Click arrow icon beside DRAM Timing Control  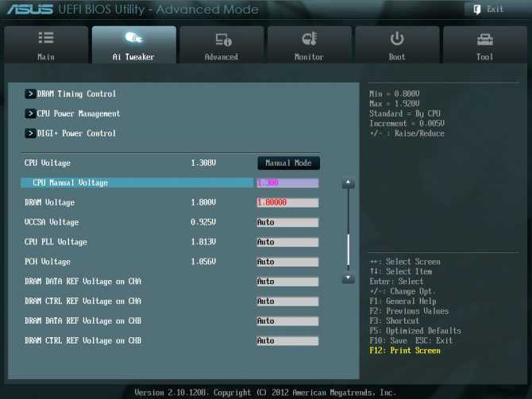(x=30, y=94)
